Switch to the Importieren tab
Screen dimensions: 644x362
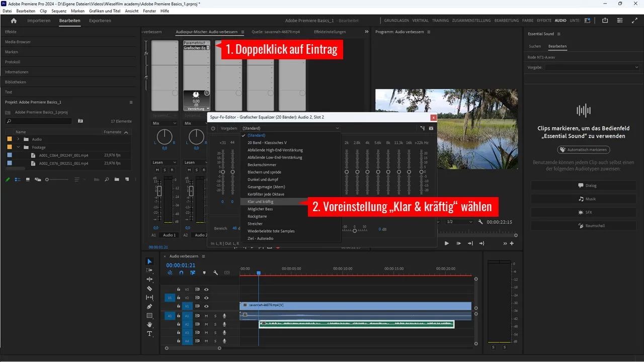click(x=39, y=21)
